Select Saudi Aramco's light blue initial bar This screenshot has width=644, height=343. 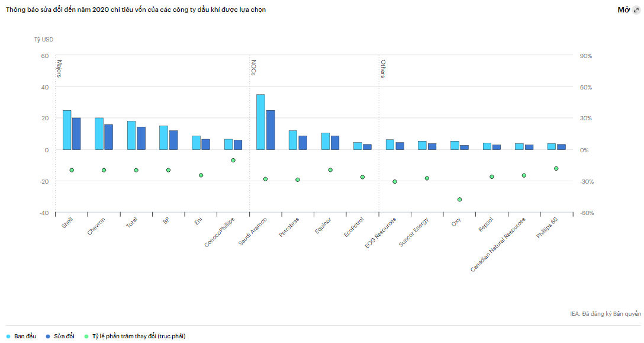(x=260, y=121)
